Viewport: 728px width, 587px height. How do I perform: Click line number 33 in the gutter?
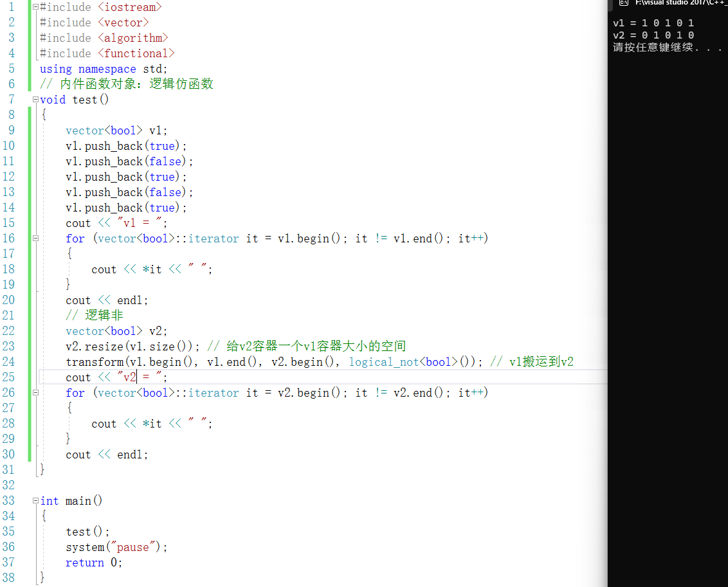pyautogui.click(x=8, y=500)
